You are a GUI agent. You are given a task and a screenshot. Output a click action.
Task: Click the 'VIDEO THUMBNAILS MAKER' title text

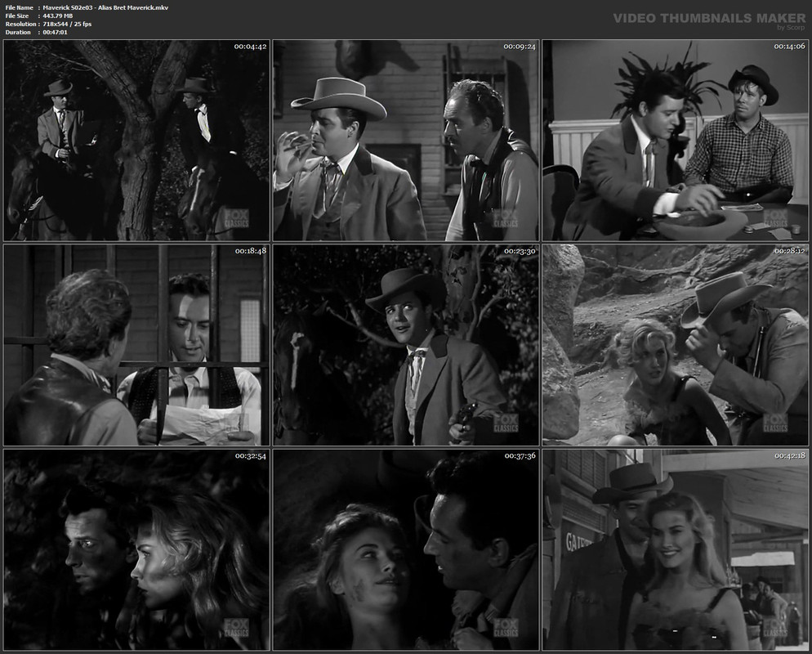coord(709,18)
